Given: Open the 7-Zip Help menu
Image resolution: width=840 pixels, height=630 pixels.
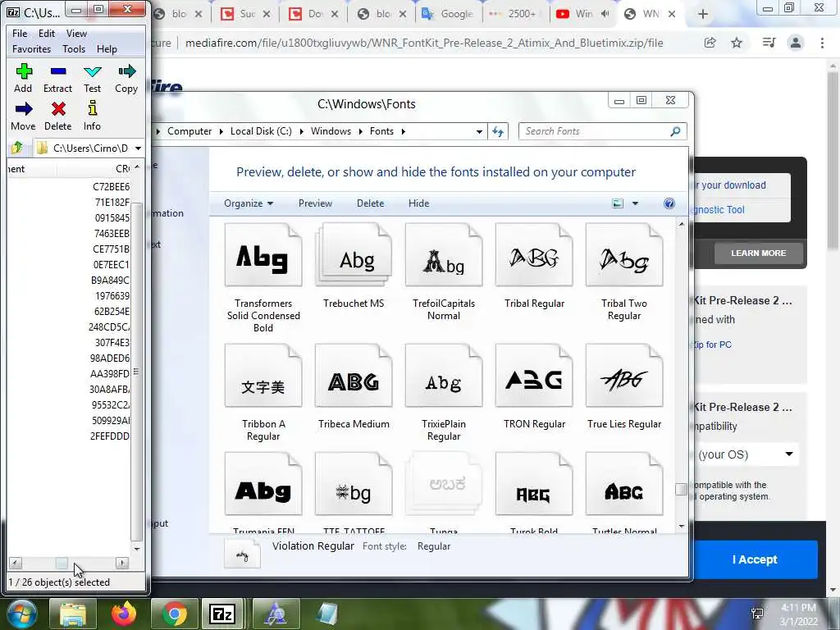Looking at the screenshot, I should tap(107, 48).
